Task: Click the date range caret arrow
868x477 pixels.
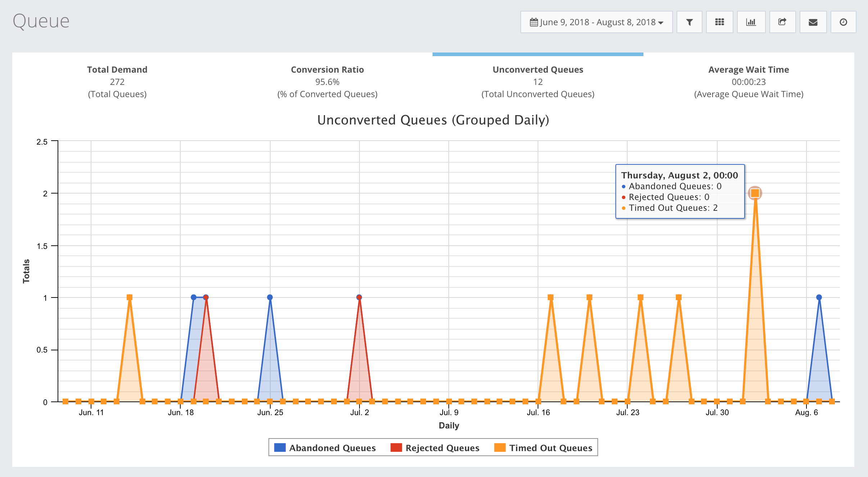Action: [661, 23]
